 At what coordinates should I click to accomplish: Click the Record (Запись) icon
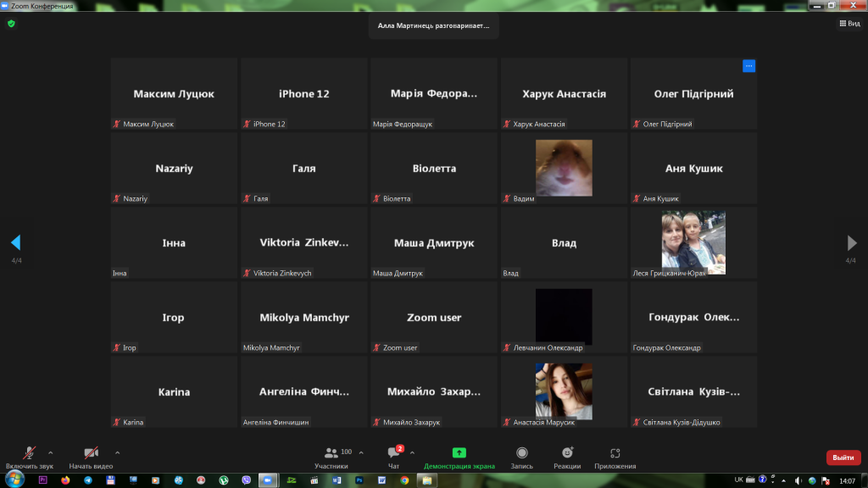(521, 452)
